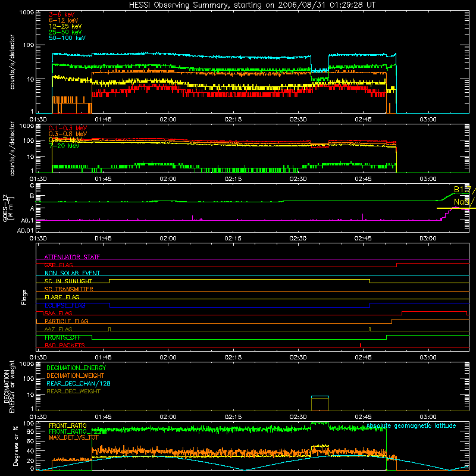This screenshot has height=476, width=476.
Task: Click the "DECIMATION ENERGY or weight" axis title
Action: [x=9, y=387]
